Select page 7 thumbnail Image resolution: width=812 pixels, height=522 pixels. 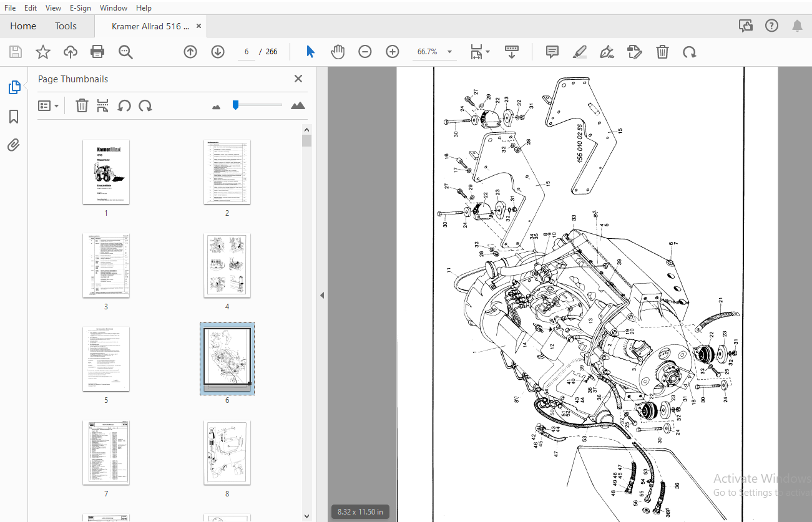coord(106,452)
